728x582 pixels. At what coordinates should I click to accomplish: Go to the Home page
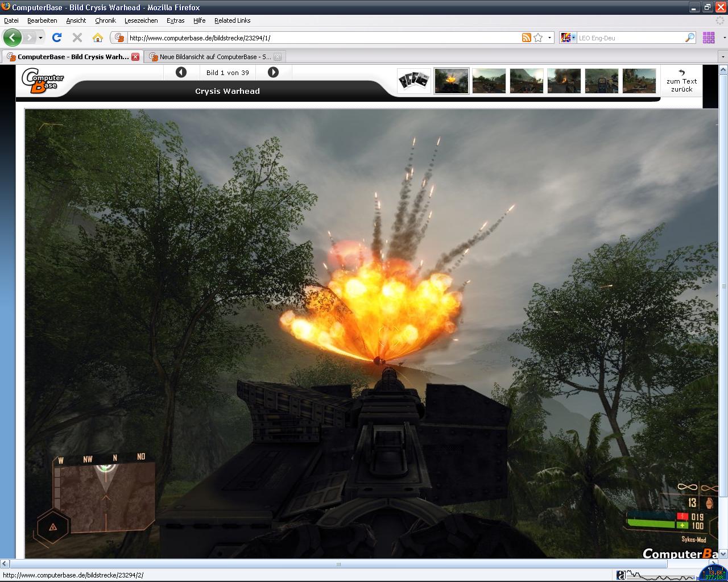98,38
